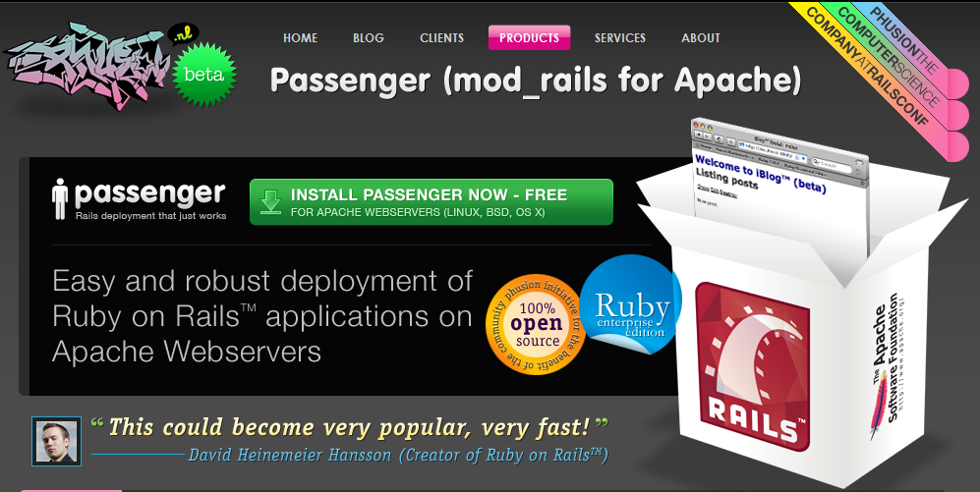This screenshot has width=980, height=492.
Task: Click 'Rails deployment that just works' tagline
Action: point(150,216)
